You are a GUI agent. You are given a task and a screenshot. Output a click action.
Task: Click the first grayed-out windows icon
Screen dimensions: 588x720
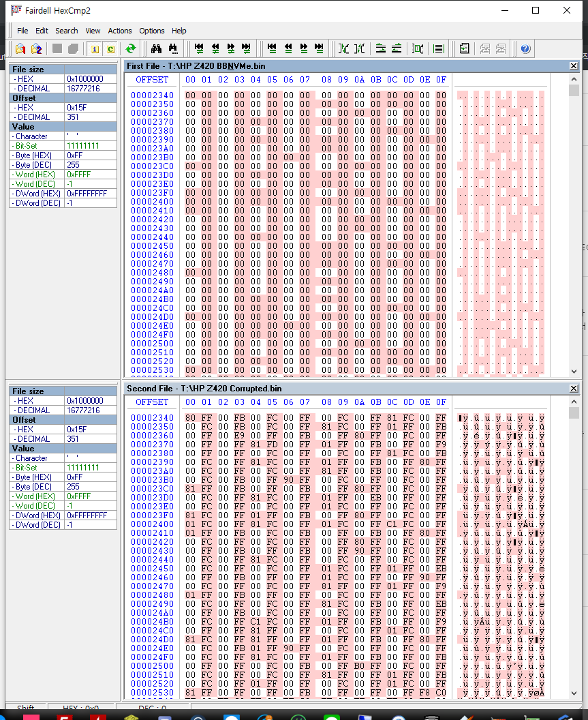[484, 48]
